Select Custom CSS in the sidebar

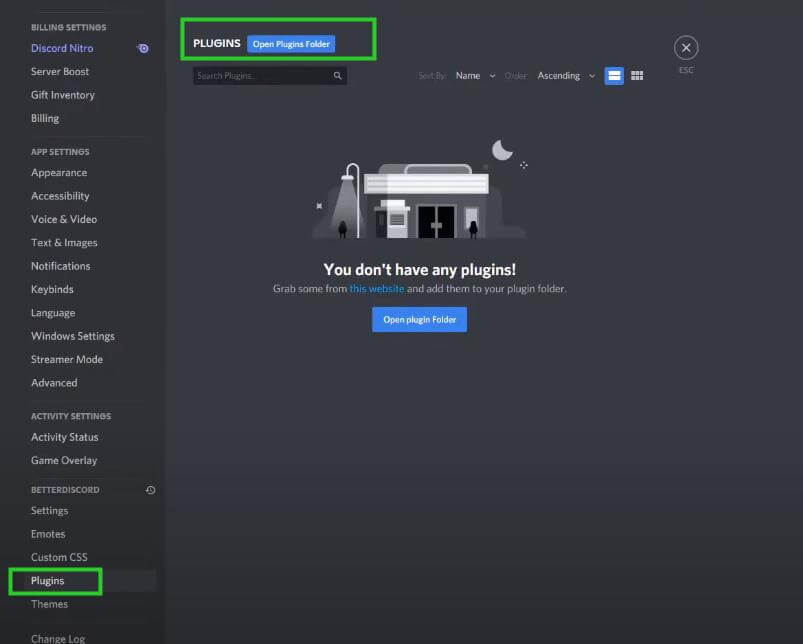tap(59, 557)
